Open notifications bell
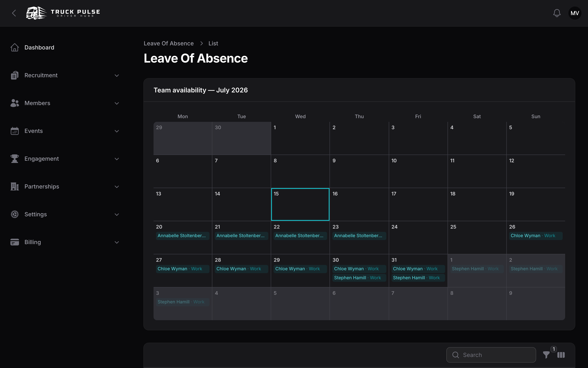Screen dimensions: 588x368 (557, 13)
